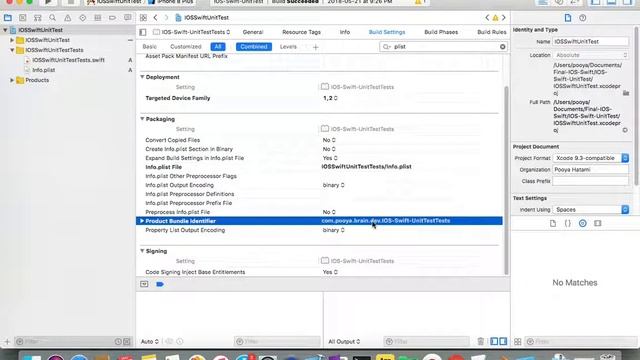640x360 pixels.
Task: Open the Report navigator icon
Action: pos(128,18)
